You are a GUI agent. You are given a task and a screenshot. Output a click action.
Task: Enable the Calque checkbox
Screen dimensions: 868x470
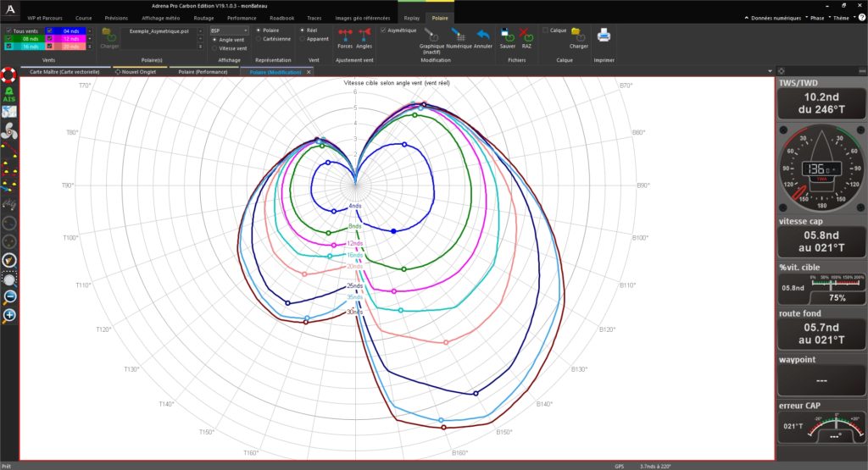coord(545,30)
